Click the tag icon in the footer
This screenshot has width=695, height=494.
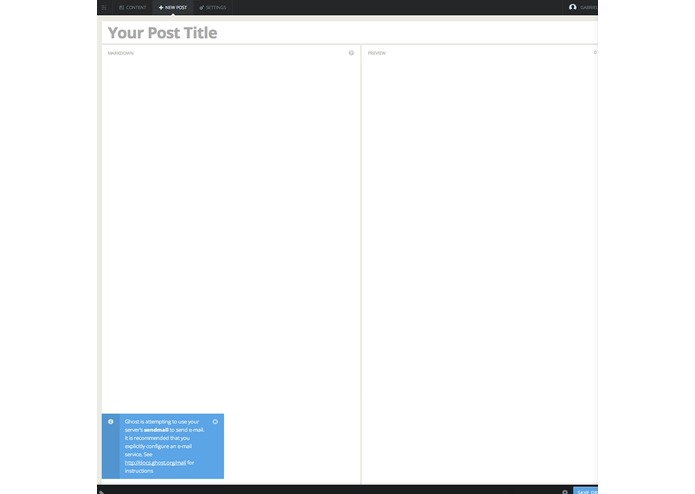click(x=102, y=492)
